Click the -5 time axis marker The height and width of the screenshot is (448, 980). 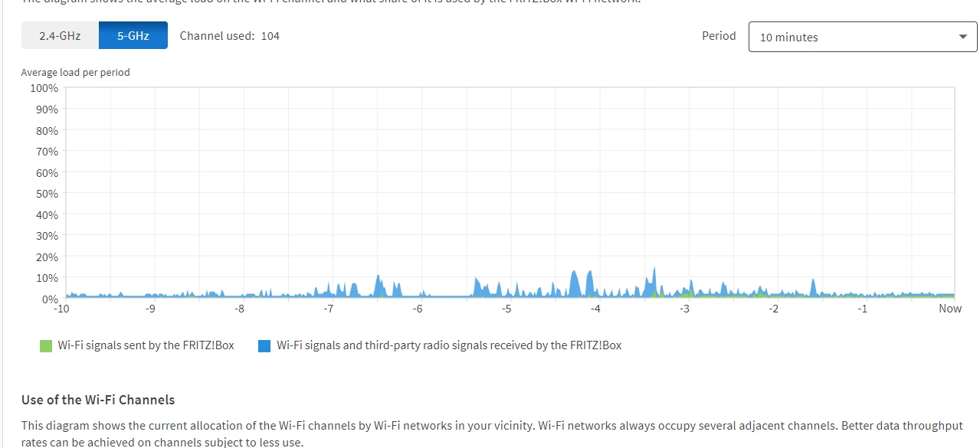pos(506,309)
